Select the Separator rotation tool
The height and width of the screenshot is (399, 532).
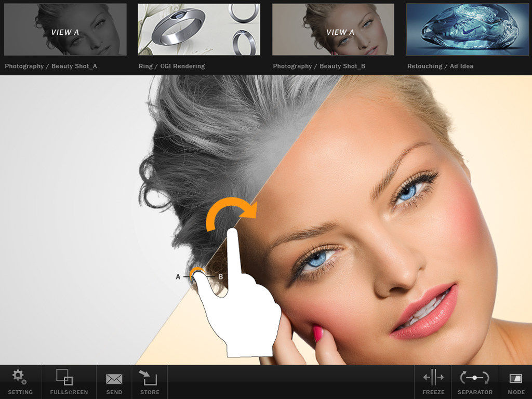pyautogui.click(x=475, y=378)
